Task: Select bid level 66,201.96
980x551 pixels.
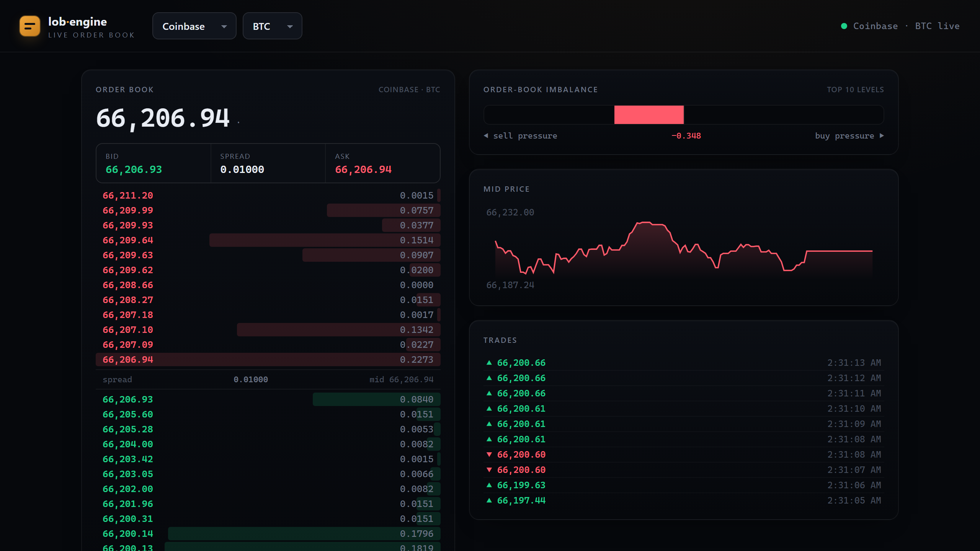Action: (x=268, y=504)
